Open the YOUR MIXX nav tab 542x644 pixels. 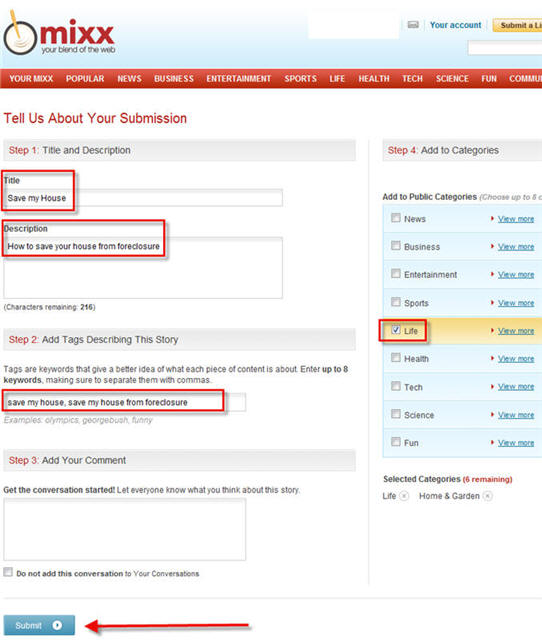click(31, 78)
